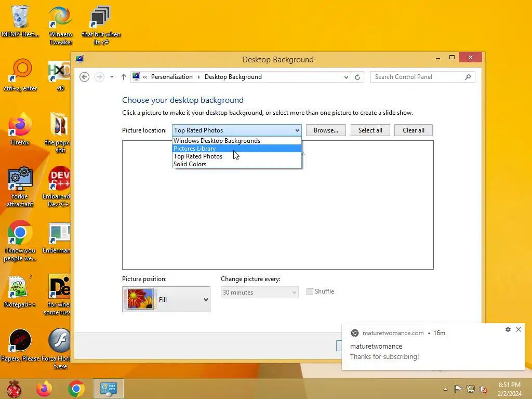This screenshot has width=532, height=399.
Task: Click the Personalization breadcrumb
Action: click(x=171, y=77)
